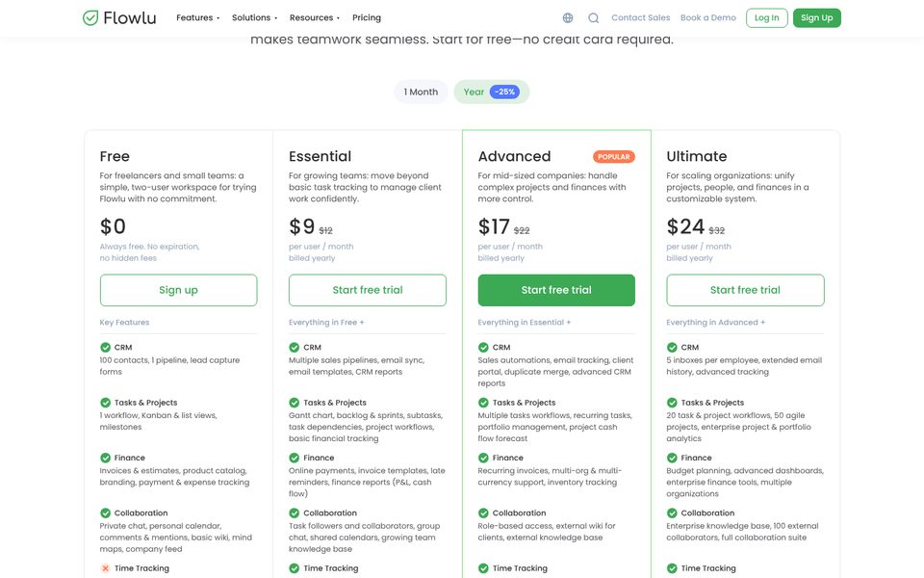Click Advanced plan CRM checkmark icon

(483, 348)
